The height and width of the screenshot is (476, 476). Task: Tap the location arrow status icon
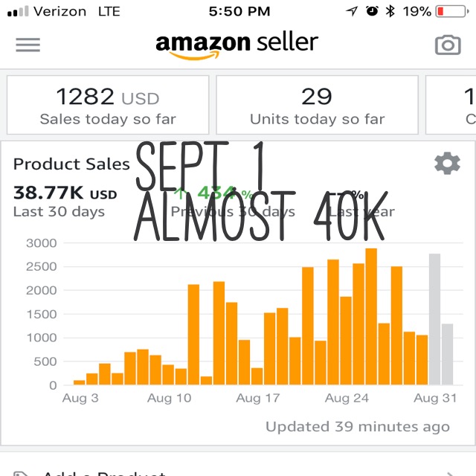pyautogui.click(x=352, y=11)
